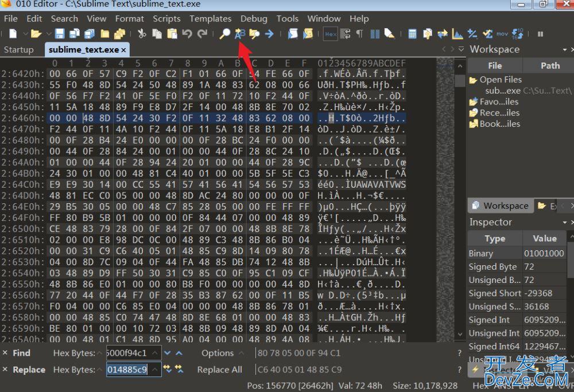574x392 pixels.
Task: Open the File menu
Action: (10, 19)
